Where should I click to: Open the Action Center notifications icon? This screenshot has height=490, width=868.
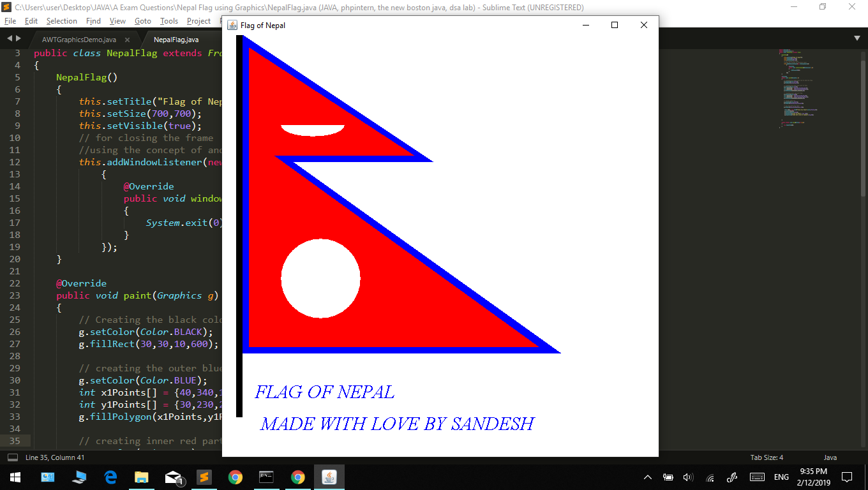pyautogui.click(x=847, y=477)
